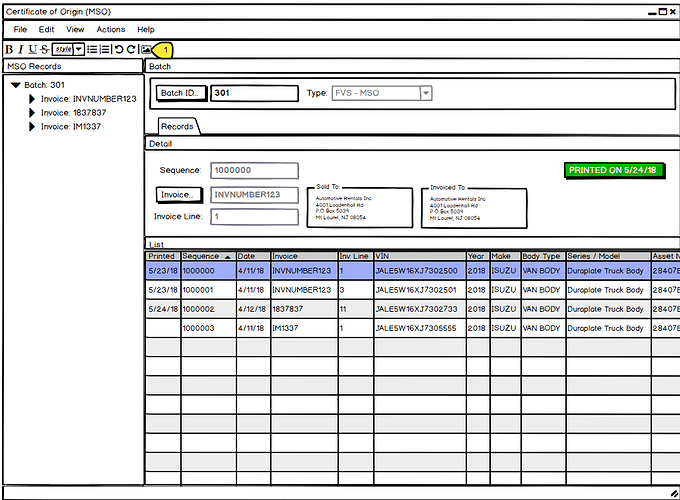Open the Edit menu

point(46,29)
